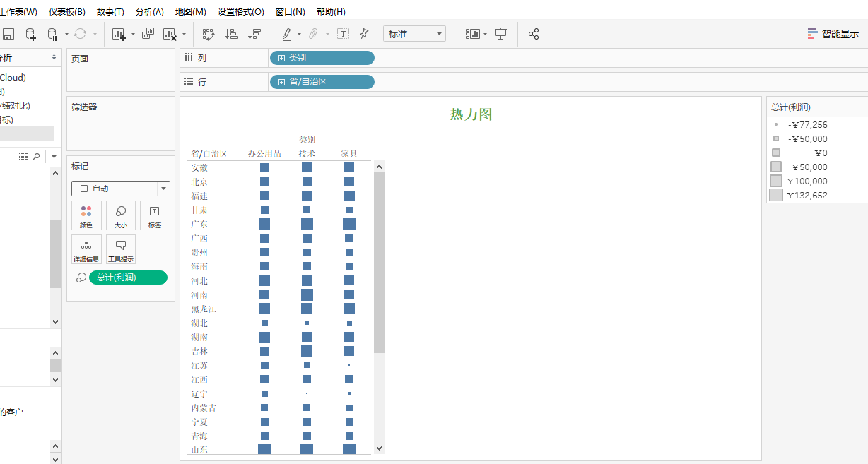
Task: Click the data pane scrollbar thumb
Action: (55, 254)
